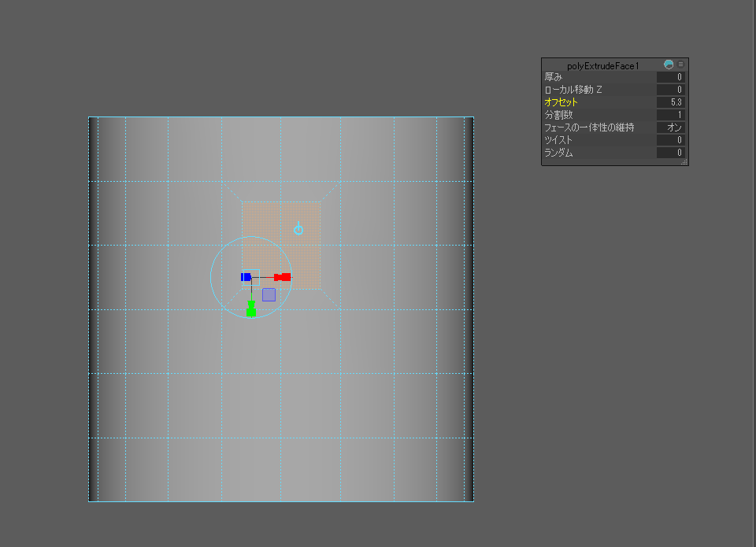Click the purple plane handle on manipulator

(269, 294)
